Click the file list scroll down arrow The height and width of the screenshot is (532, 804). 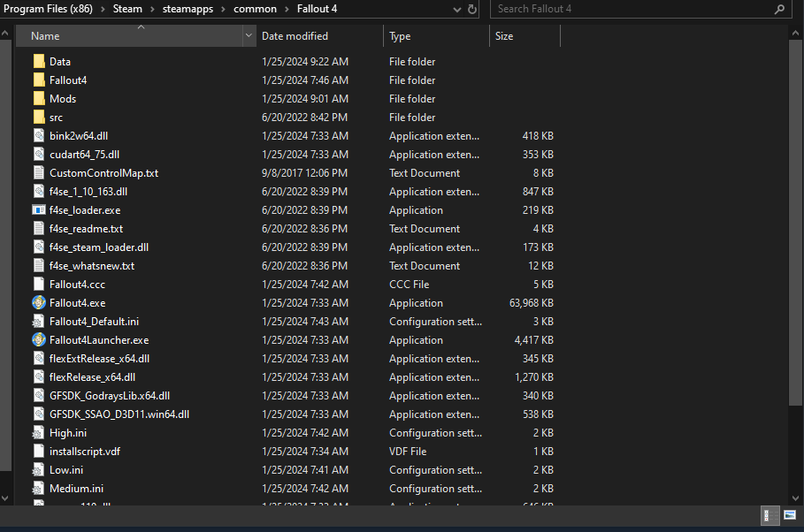[x=795, y=498]
